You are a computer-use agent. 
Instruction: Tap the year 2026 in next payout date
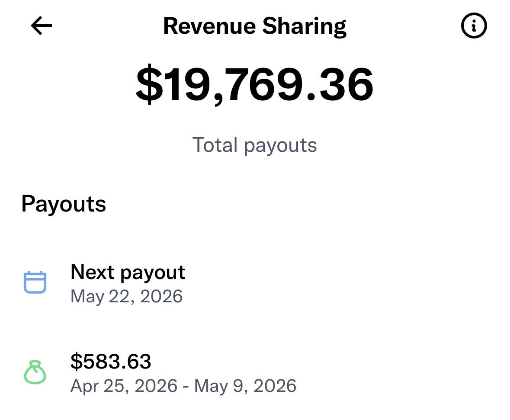161,296
